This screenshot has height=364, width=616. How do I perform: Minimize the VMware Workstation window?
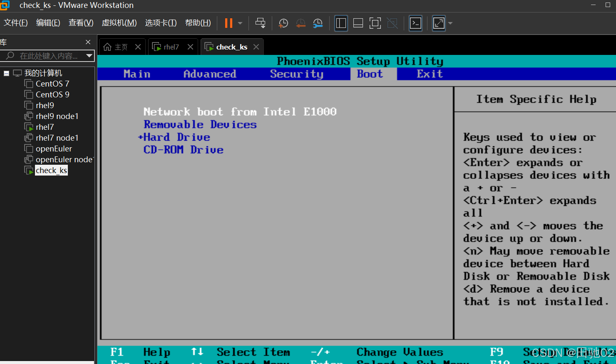594,5
